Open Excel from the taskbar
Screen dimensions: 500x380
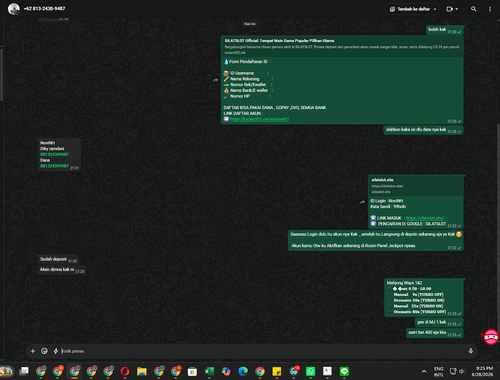209,371
